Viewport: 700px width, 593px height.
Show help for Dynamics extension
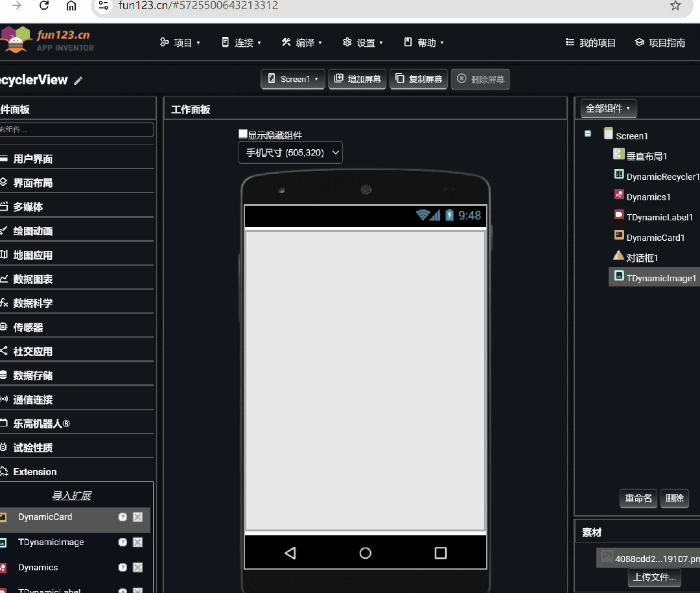click(x=122, y=568)
